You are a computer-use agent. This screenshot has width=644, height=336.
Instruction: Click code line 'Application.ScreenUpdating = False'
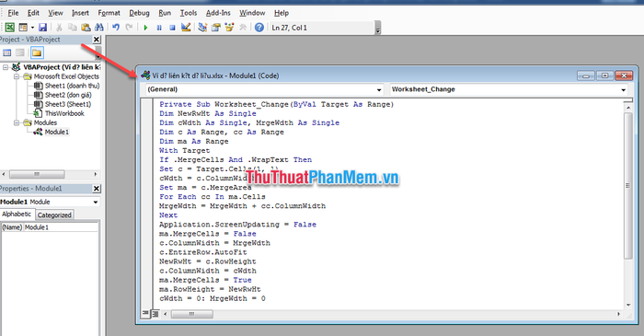click(x=237, y=225)
